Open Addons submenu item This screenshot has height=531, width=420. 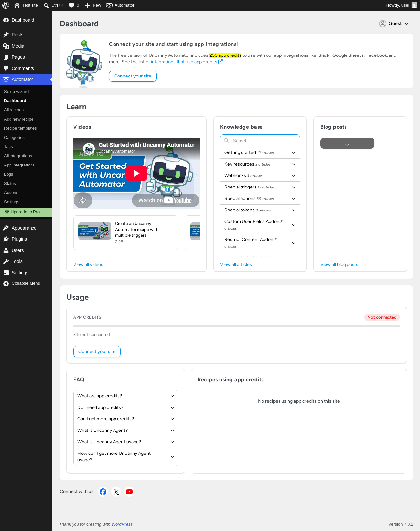tap(26, 193)
